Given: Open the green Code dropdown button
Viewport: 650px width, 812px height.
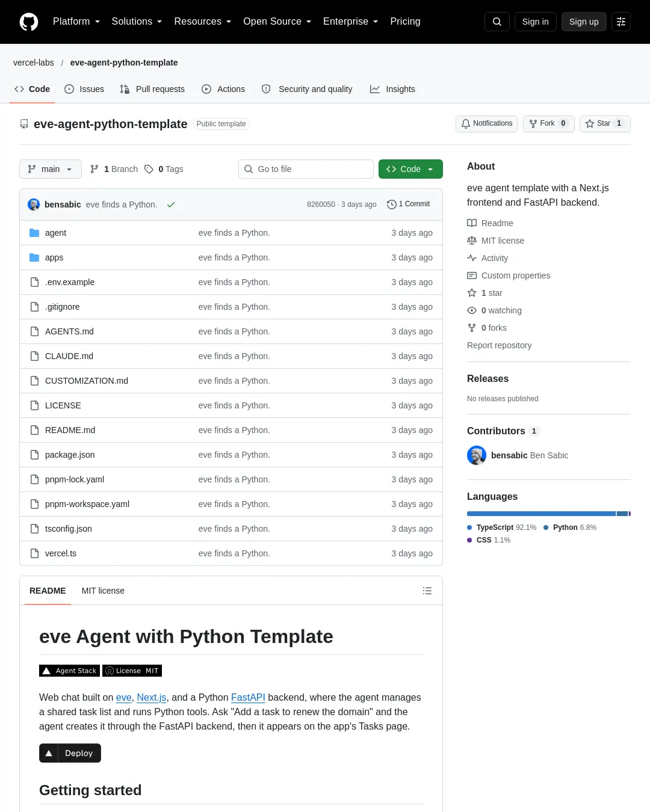Looking at the screenshot, I should click(x=410, y=169).
